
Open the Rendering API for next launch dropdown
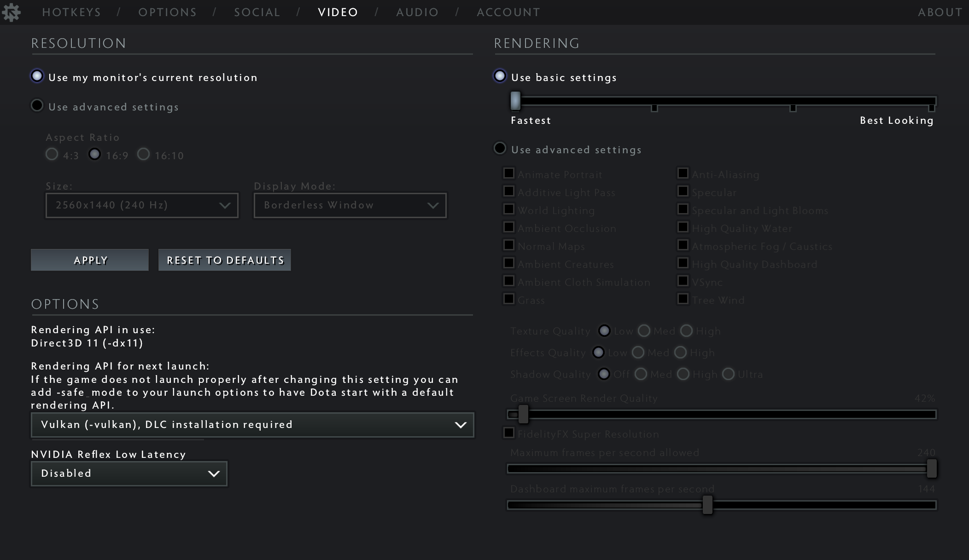(252, 425)
